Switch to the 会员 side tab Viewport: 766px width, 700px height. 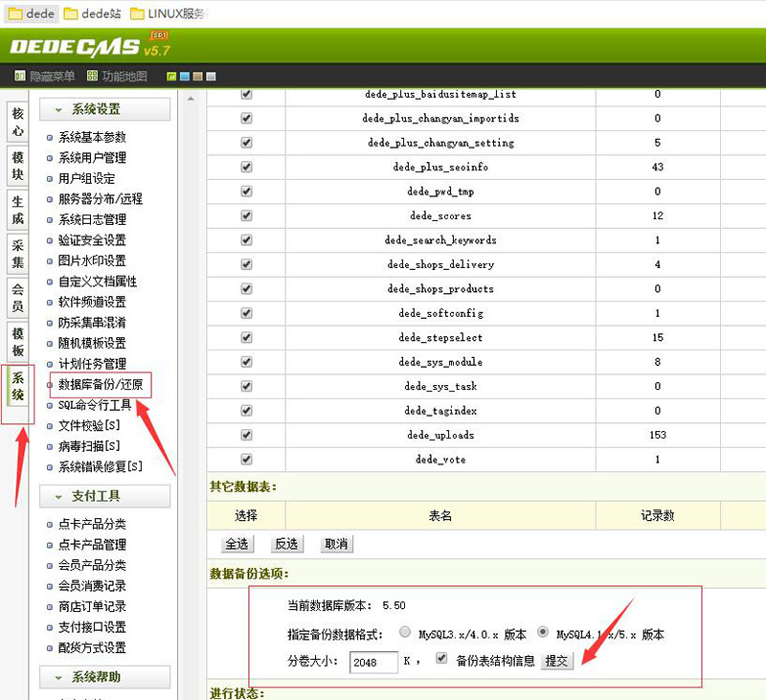[x=17, y=298]
